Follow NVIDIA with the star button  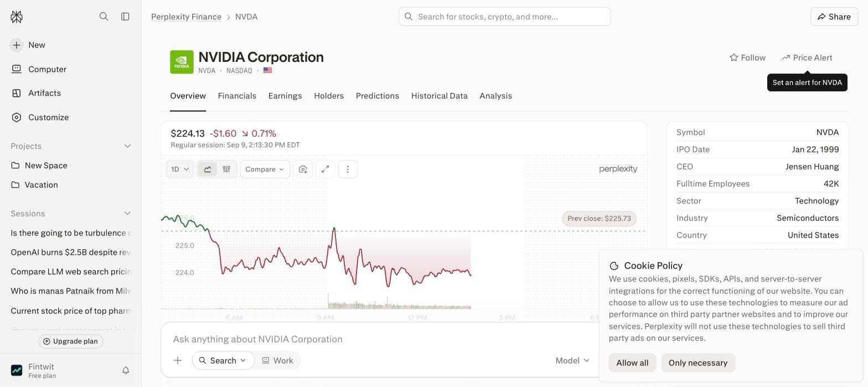[x=747, y=57]
